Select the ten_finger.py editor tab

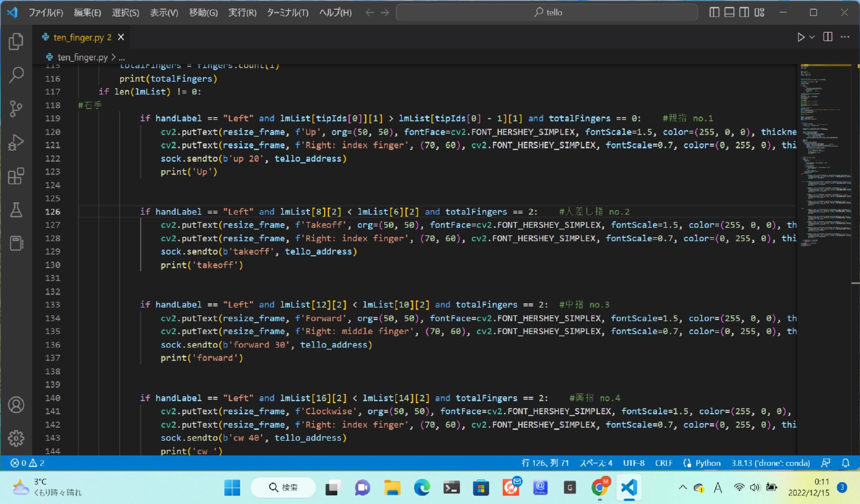pyautogui.click(x=78, y=37)
